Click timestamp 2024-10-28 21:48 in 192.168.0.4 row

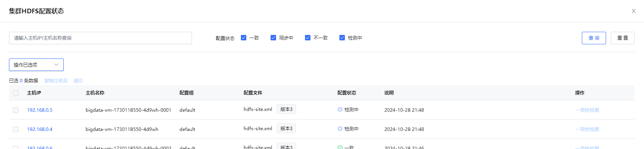tap(404, 129)
